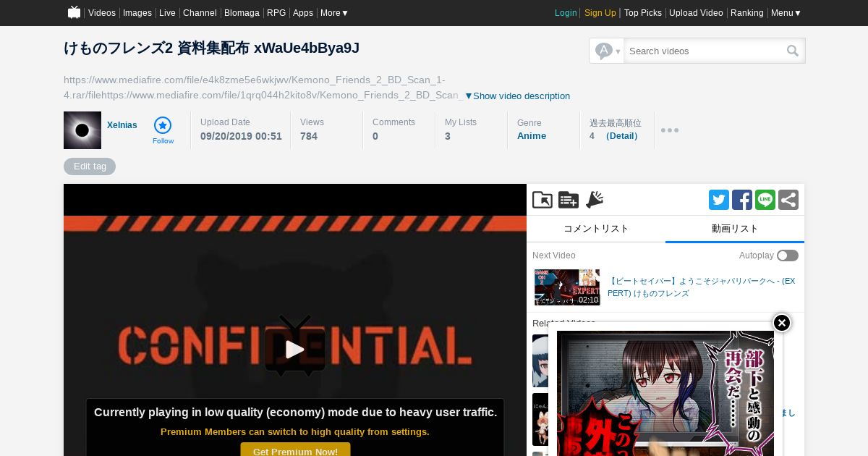Add video to My List folder icon
Screen dimensions: 868x456
(x=542, y=200)
